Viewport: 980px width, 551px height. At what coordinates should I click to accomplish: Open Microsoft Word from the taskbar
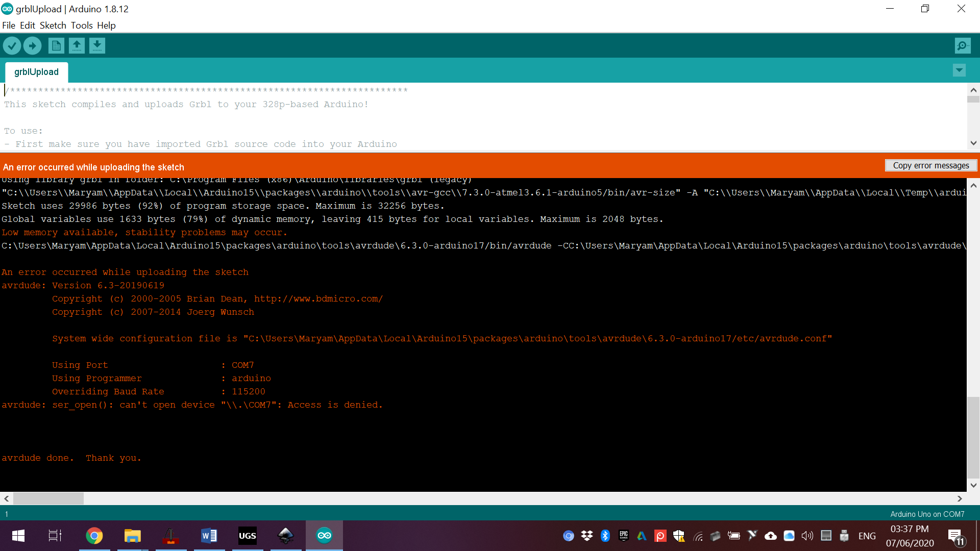(209, 536)
